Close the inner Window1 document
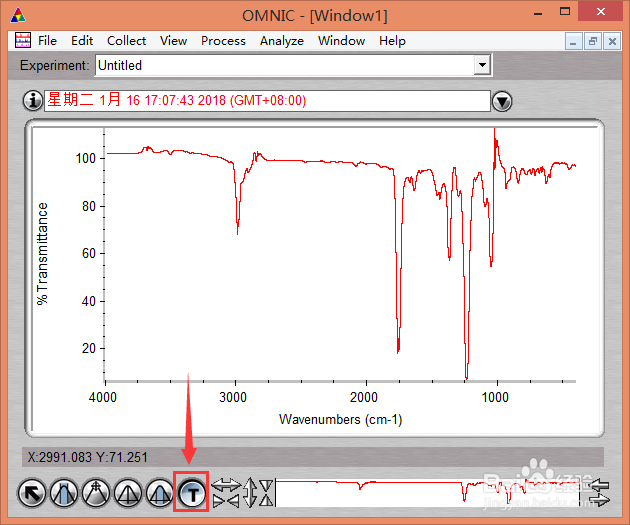Viewport: 630px width, 525px height. point(612,41)
